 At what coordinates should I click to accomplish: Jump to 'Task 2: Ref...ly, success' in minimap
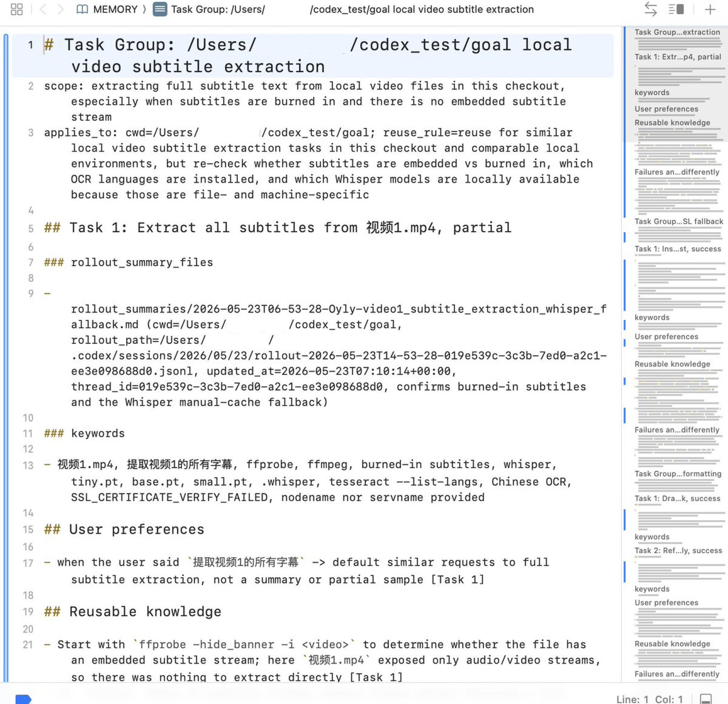[x=678, y=550]
